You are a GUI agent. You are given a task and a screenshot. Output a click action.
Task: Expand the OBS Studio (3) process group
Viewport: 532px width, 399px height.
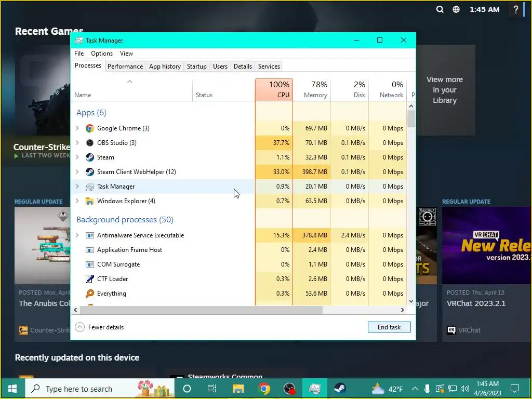(77, 143)
